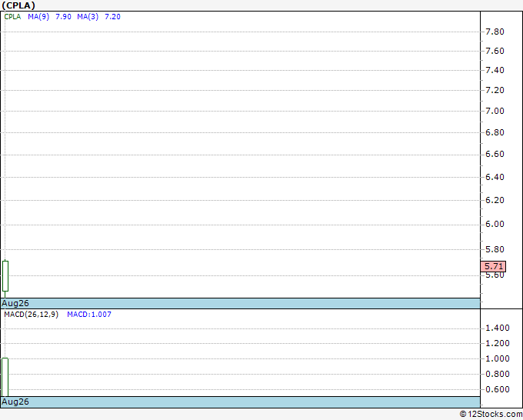The height and width of the screenshot is (420, 523).
Task: Click the green CPLA legend label
Action: (12, 17)
